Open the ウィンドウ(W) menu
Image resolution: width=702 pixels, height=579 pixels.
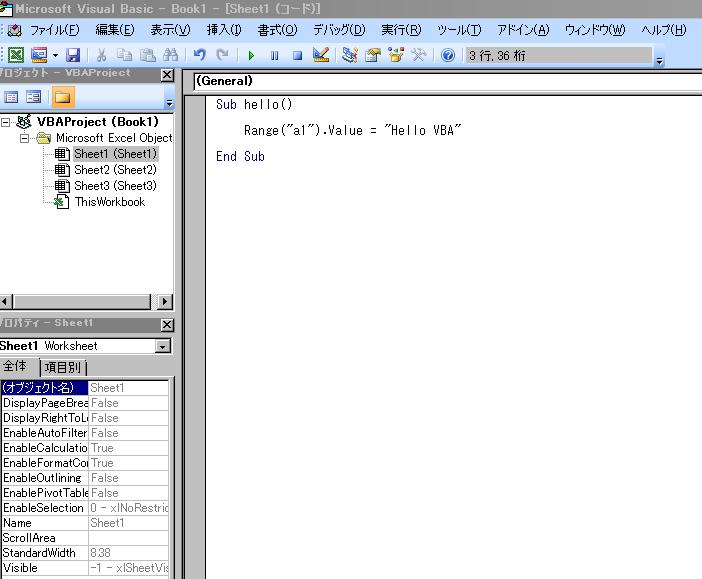click(x=595, y=30)
